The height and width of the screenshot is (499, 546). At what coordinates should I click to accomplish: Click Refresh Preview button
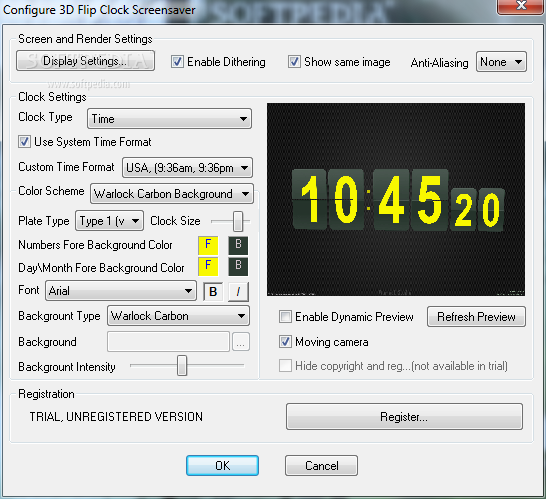(476, 317)
